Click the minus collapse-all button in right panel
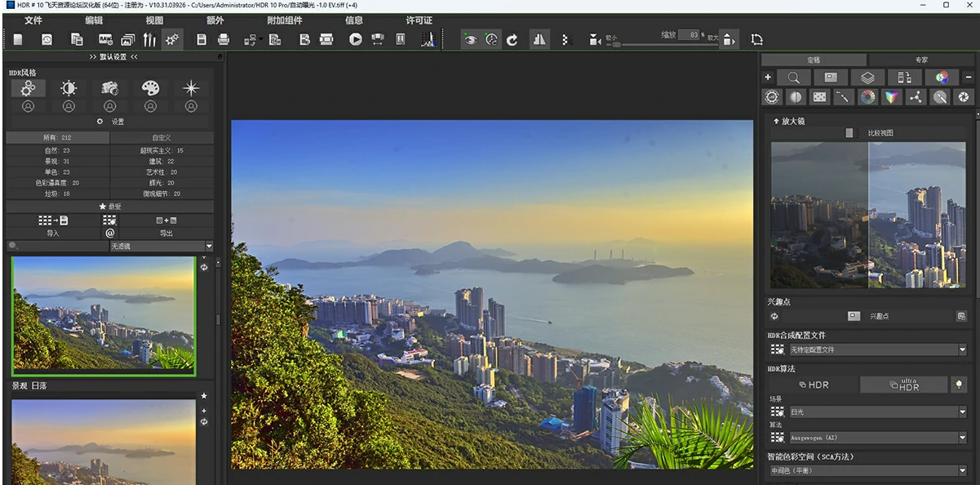The image size is (980, 485). 969,78
